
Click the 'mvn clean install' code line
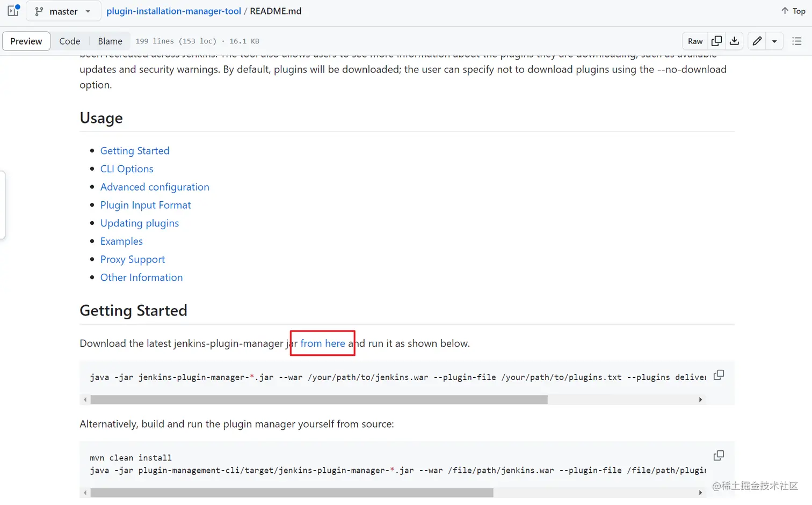coord(130,458)
